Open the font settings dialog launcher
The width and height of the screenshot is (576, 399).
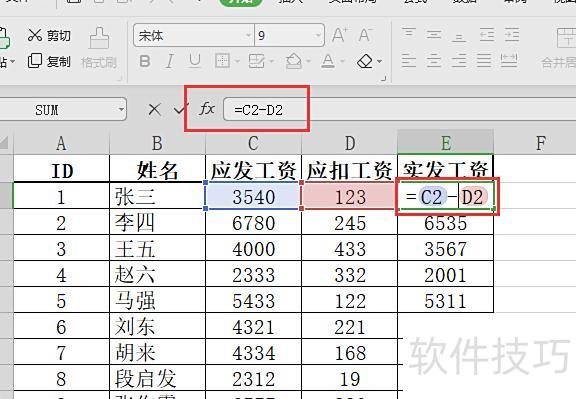[x=384, y=78]
